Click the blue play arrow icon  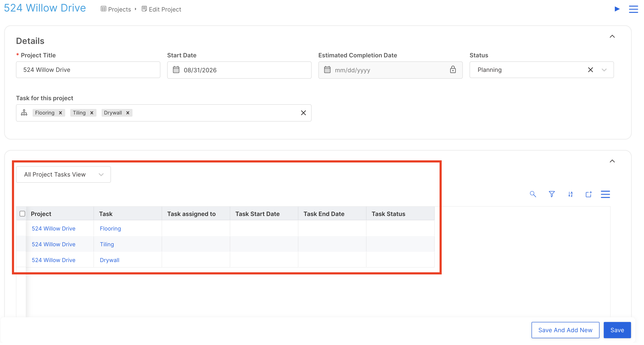617,9
